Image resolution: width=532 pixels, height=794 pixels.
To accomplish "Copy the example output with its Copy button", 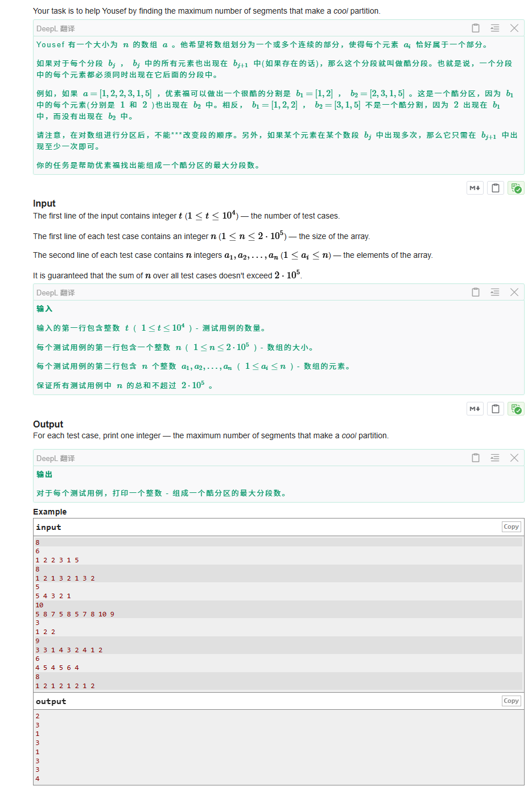I will pyautogui.click(x=512, y=701).
